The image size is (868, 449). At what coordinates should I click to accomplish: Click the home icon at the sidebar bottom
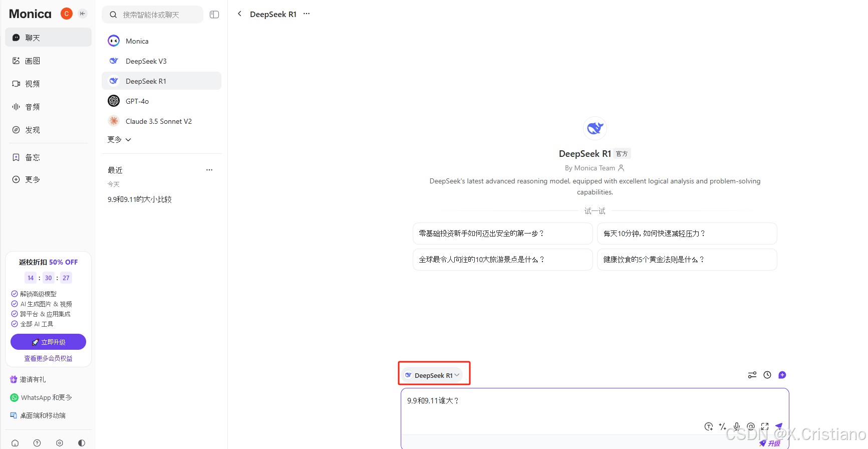tap(15, 443)
